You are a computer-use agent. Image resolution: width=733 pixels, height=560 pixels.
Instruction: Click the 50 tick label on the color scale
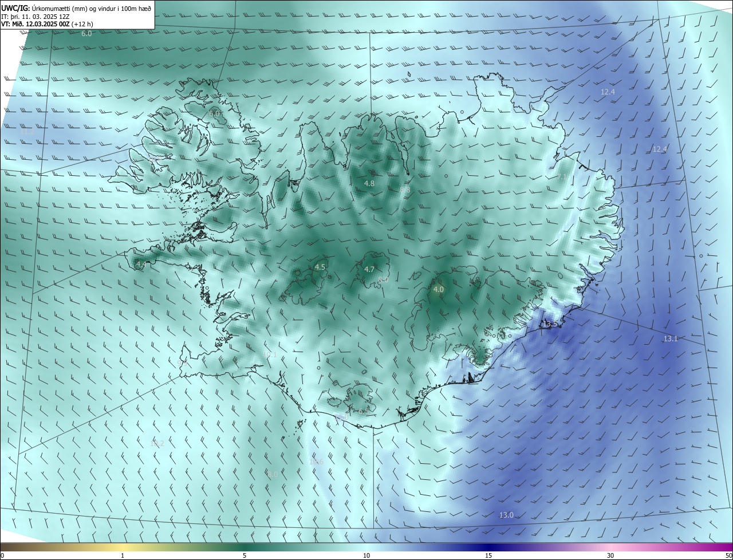coord(728,555)
